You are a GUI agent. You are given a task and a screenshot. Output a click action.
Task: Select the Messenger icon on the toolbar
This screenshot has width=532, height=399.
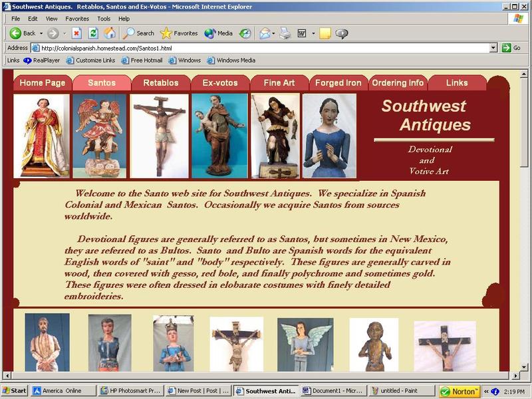click(x=342, y=33)
